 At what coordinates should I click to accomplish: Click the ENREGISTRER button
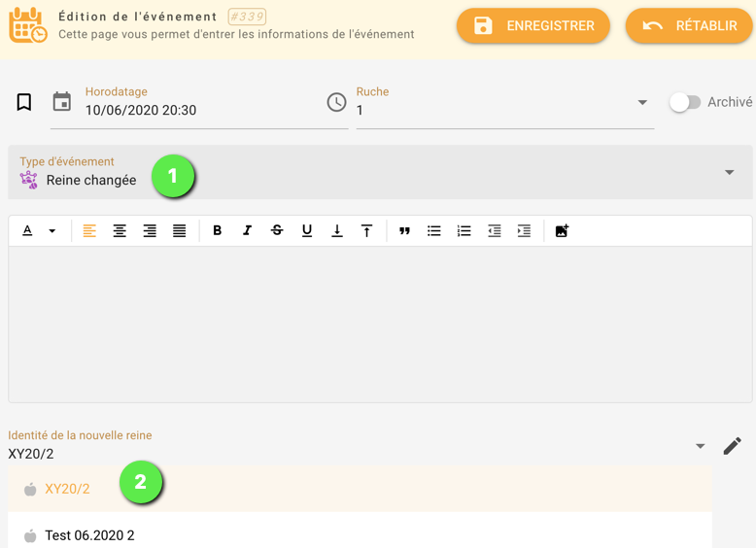533,26
